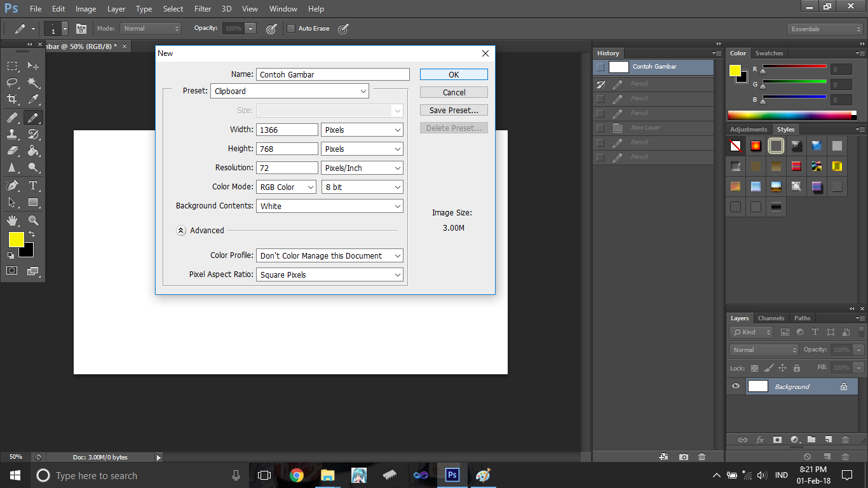Select the Eraser tool
The image size is (868, 488).
pyautogui.click(x=12, y=151)
